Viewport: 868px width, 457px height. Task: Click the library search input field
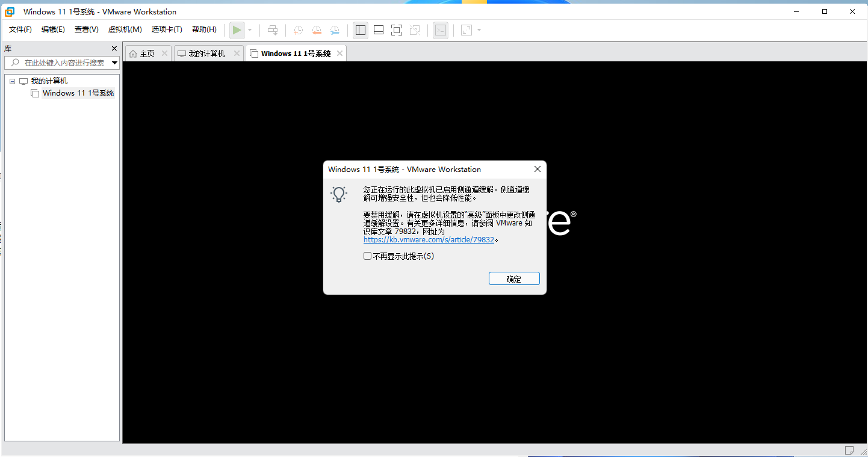[61, 63]
